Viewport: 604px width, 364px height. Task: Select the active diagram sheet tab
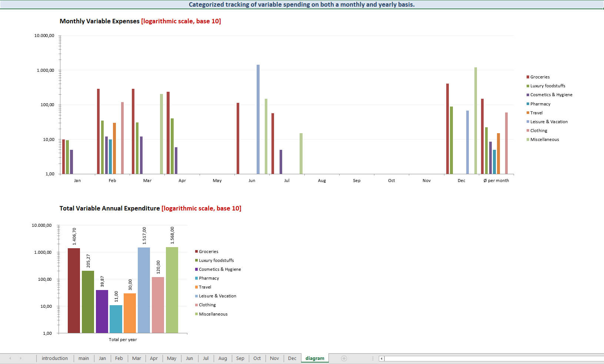coord(315,358)
